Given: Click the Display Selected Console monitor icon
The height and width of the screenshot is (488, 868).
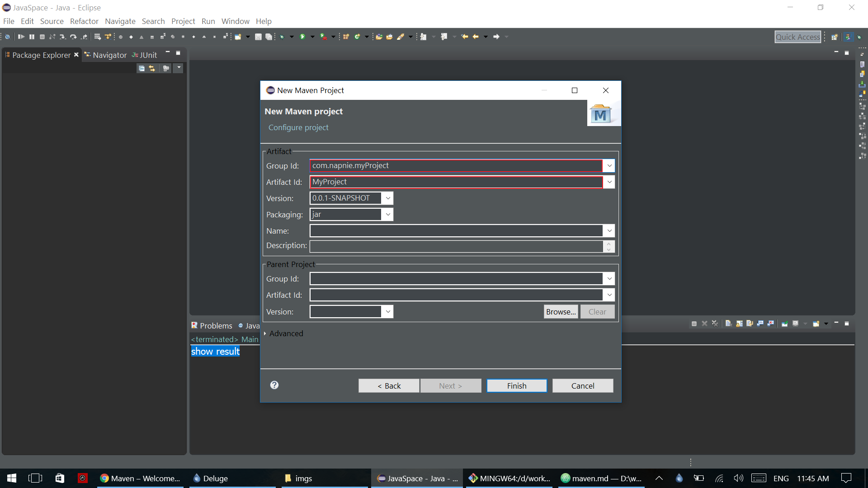Looking at the screenshot, I should pyautogui.click(x=795, y=324).
